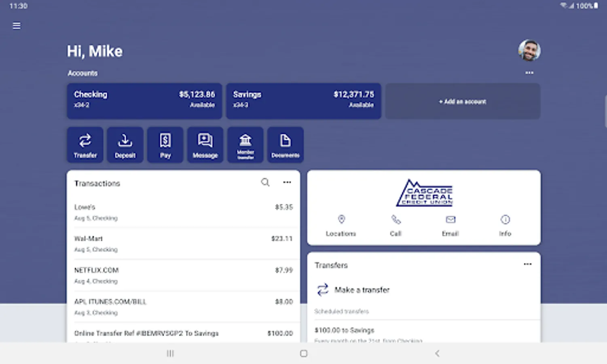
Task: Tap the Email envelope icon
Action: pyautogui.click(x=450, y=220)
